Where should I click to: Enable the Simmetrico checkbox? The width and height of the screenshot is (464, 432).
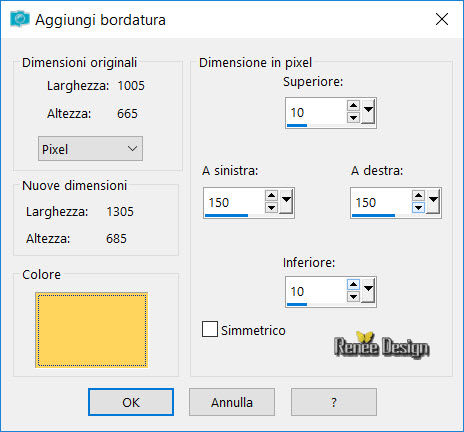pos(210,329)
